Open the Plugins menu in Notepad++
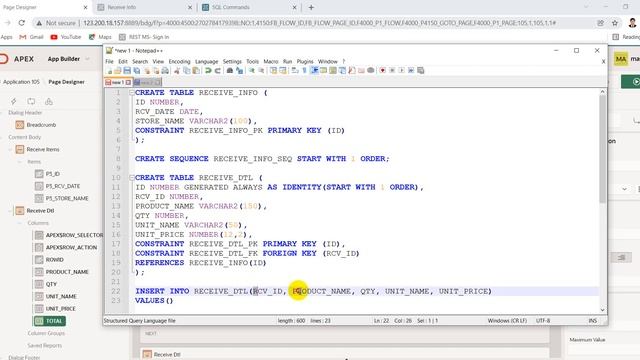This screenshot has height=360, width=640. click(305, 61)
